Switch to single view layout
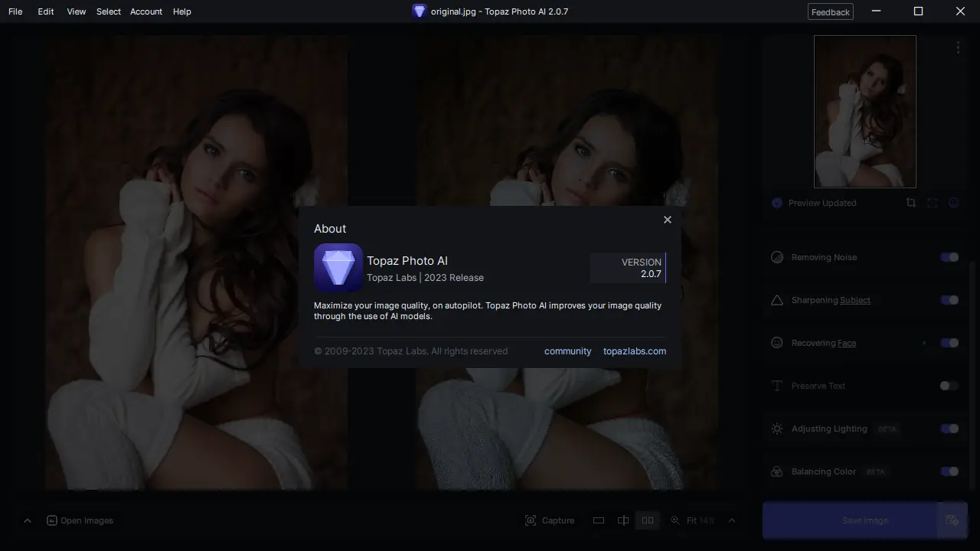Screen dimensions: 980x551 pos(599,520)
